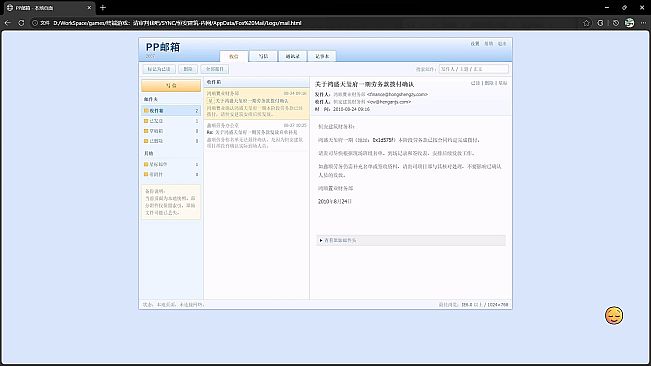
Task: Open a new browser tab with plus icon
Action: tap(103, 7)
